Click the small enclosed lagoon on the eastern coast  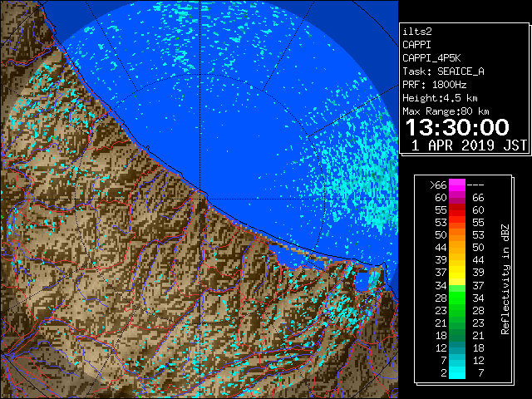point(366,281)
